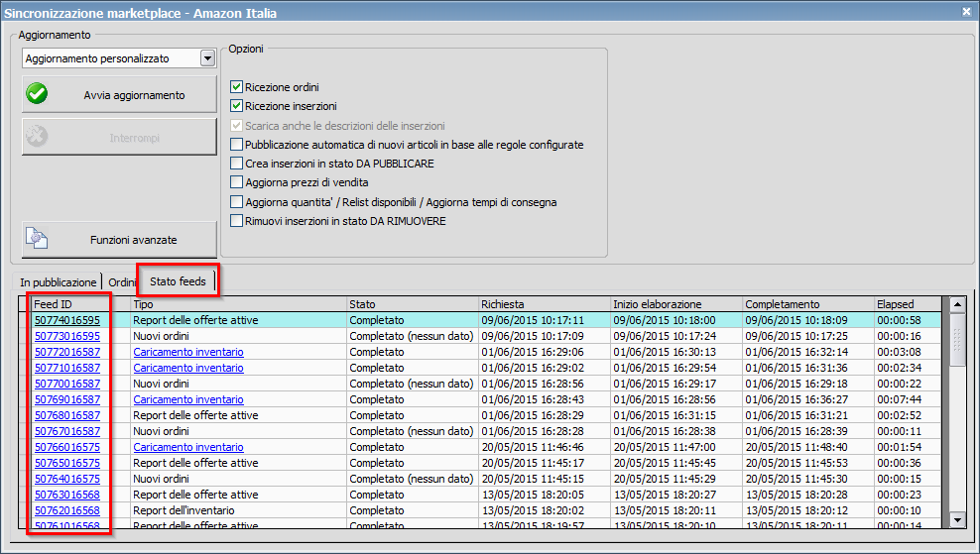
Task: Open Caricamento inventario link for feed 50769016587
Action: (x=188, y=399)
